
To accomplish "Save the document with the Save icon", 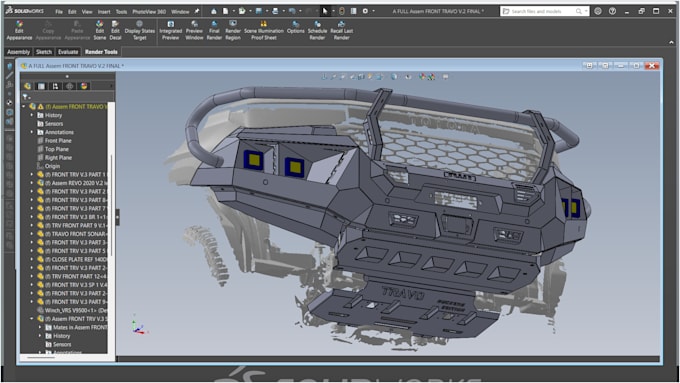I will pyautogui.click(x=258, y=11).
